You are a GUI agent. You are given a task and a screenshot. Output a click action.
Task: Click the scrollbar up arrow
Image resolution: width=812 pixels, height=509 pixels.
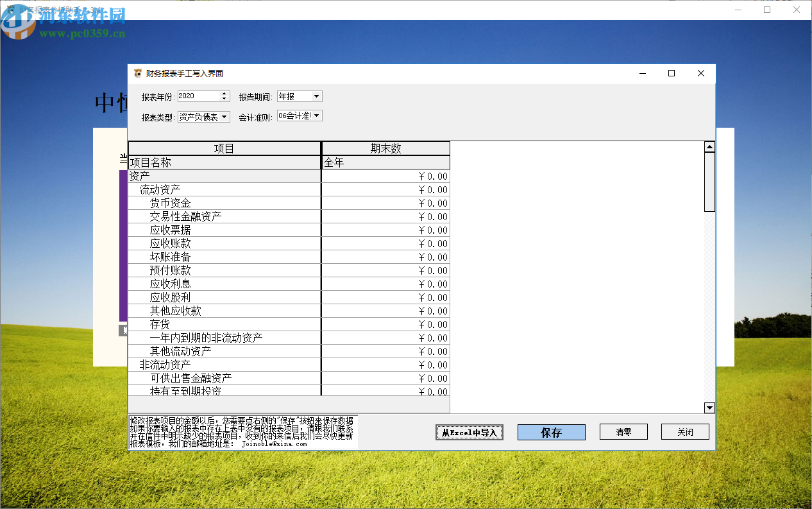(x=709, y=146)
